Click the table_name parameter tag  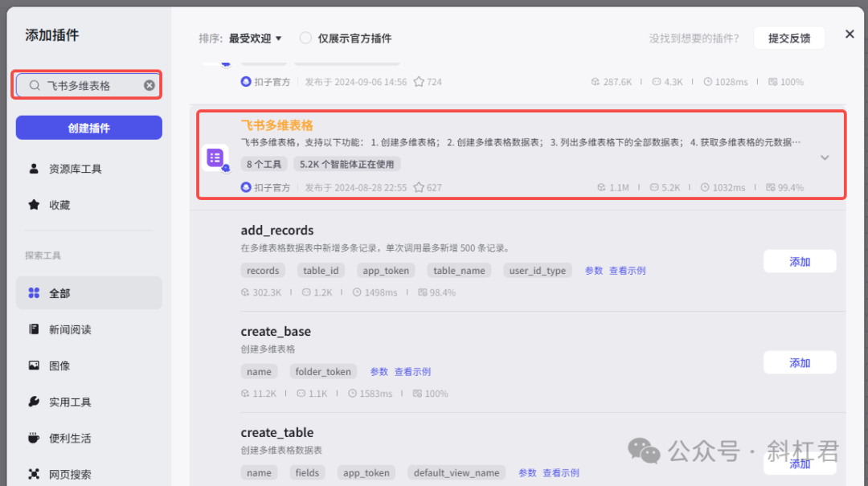[459, 270]
